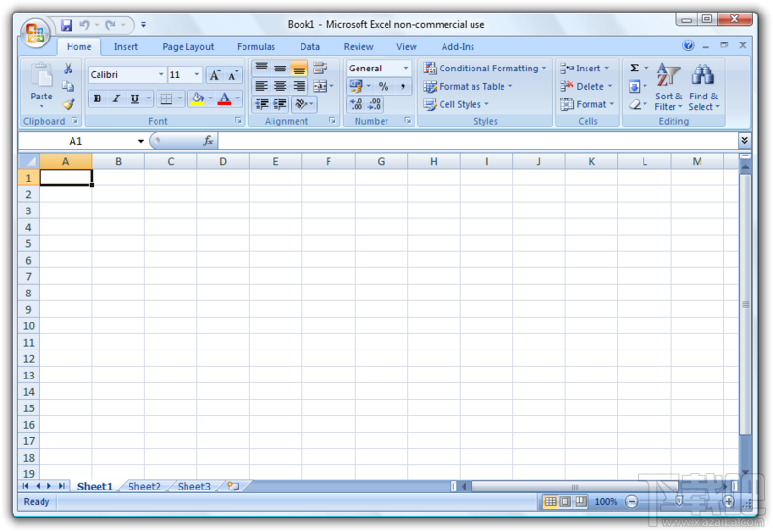Redo the last action
The image size is (773, 532).
pos(111,25)
